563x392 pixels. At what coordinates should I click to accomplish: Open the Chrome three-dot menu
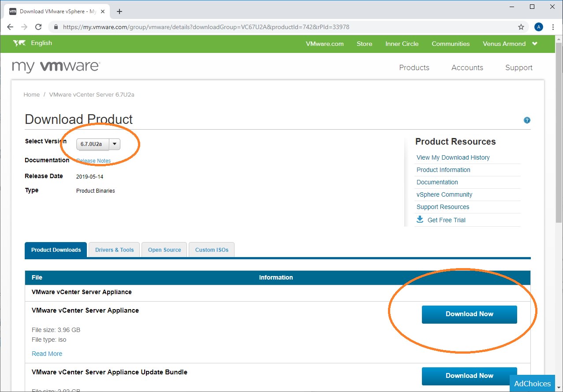(x=553, y=27)
